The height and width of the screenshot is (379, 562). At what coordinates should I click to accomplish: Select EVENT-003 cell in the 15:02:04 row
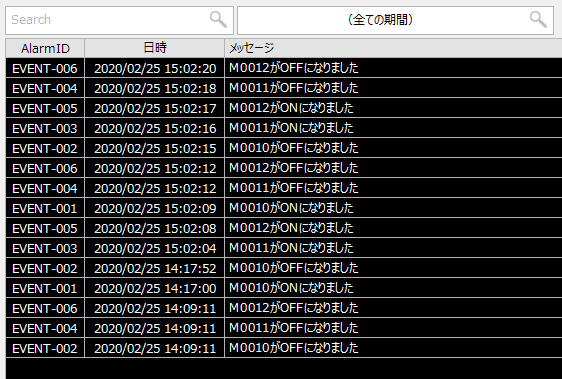[x=45, y=248]
